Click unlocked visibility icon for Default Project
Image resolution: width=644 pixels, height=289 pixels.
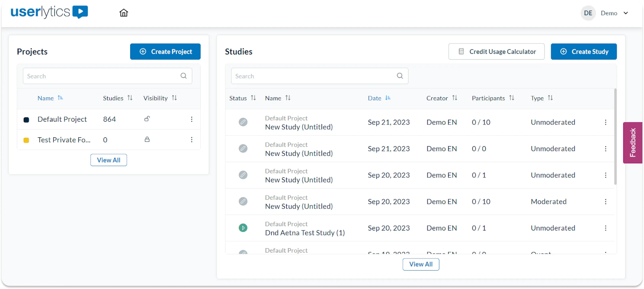tap(147, 119)
